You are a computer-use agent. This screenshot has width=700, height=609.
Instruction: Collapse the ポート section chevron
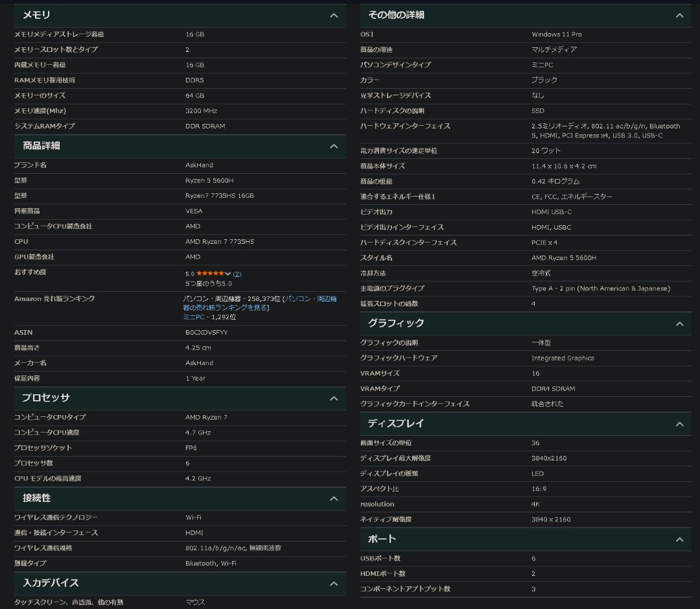pyautogui.click(x=679, y=538)
